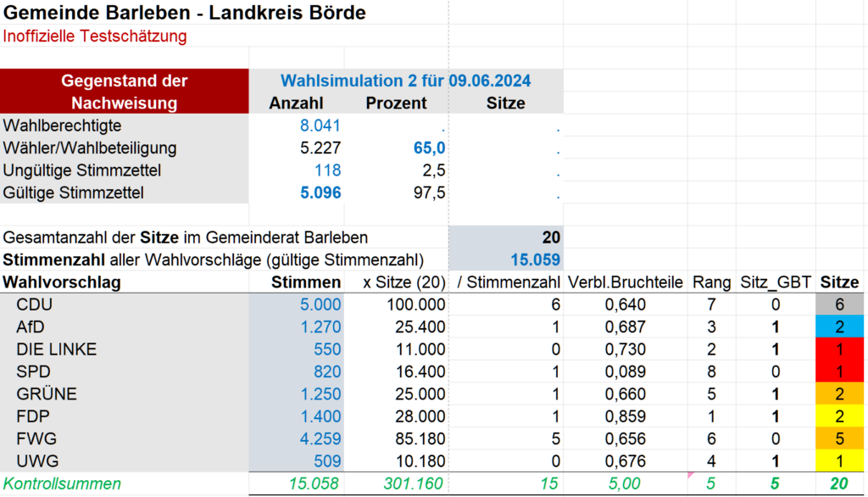The height and width of the screenshot is (497, 868).
Task: Click the valid ballots percentage 97,5
Action: pyautogui.click(x=429, y=193)
